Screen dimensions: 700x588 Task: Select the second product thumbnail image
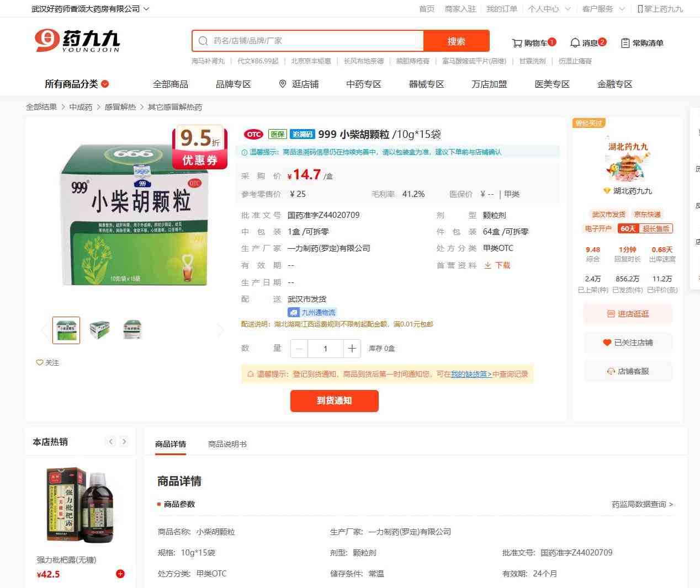point(99,330)
